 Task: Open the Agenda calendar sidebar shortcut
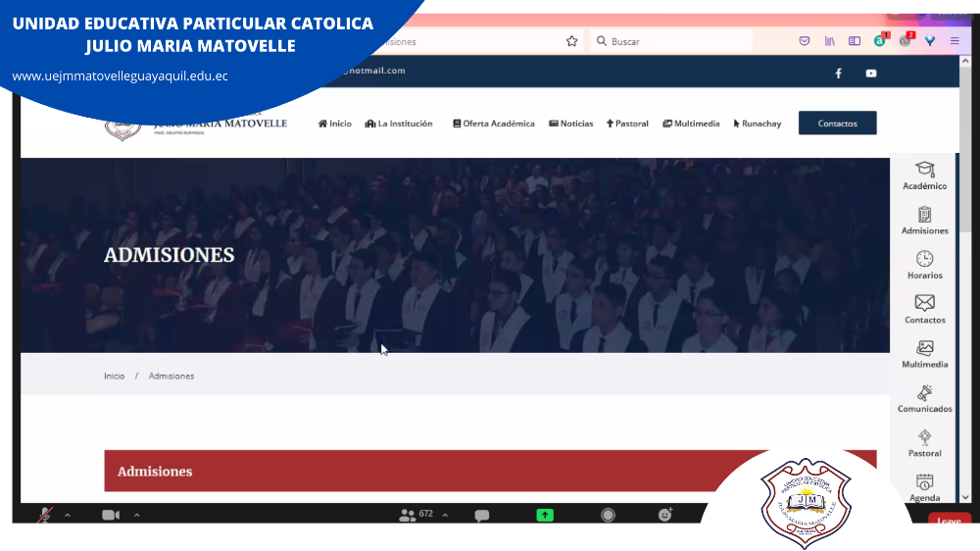[924, 488]
